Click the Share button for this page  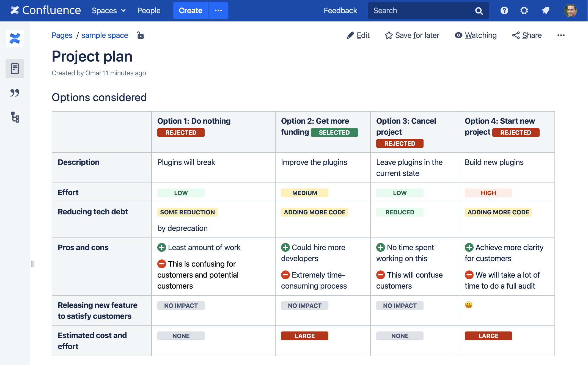[x=527, y=35]
